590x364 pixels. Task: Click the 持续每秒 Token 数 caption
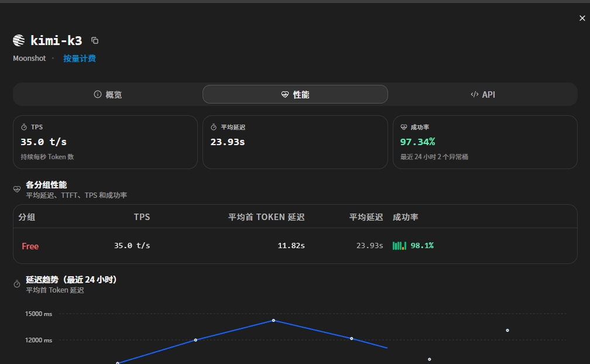click(x=47, y=157)
